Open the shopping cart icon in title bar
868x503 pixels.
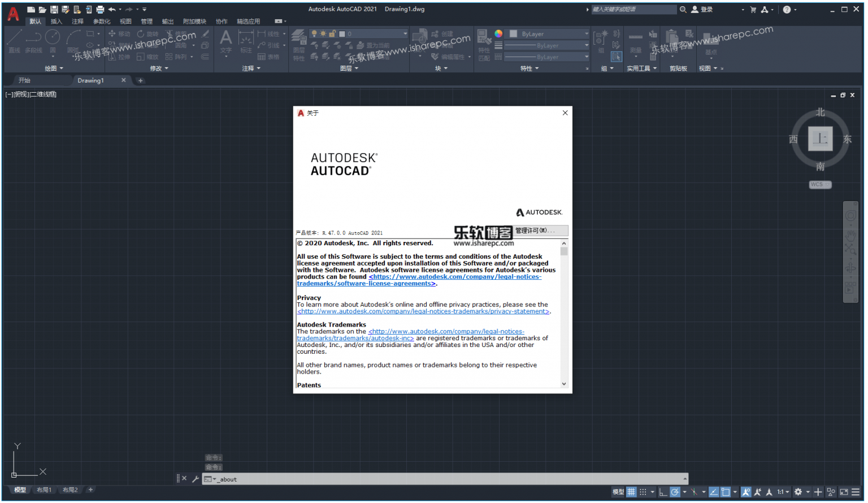click(x=753, y=10)
